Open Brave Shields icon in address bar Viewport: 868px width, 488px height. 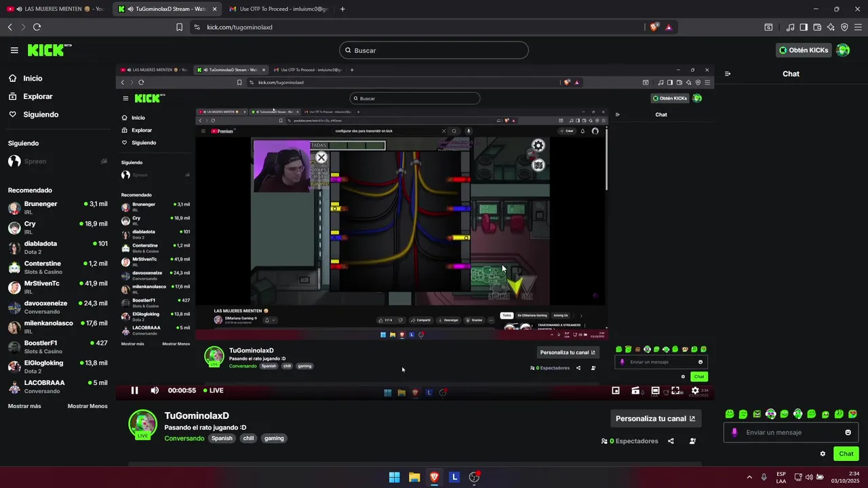654,27
